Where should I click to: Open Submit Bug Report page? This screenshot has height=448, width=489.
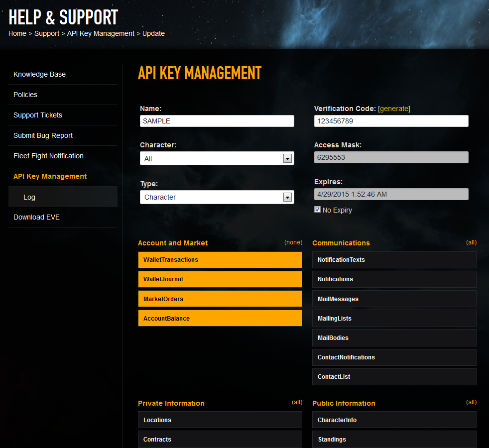(43, 135)
